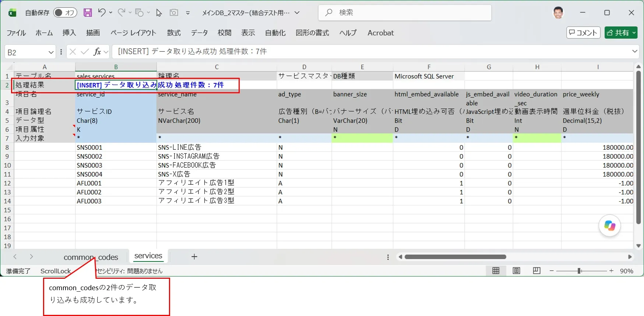Select column C header

[x=217, y=67]
